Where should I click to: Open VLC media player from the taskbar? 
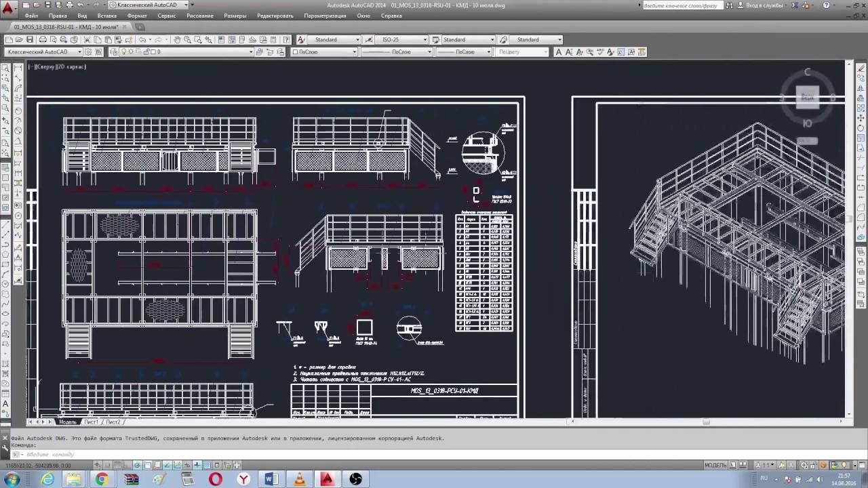pos(299,479)
